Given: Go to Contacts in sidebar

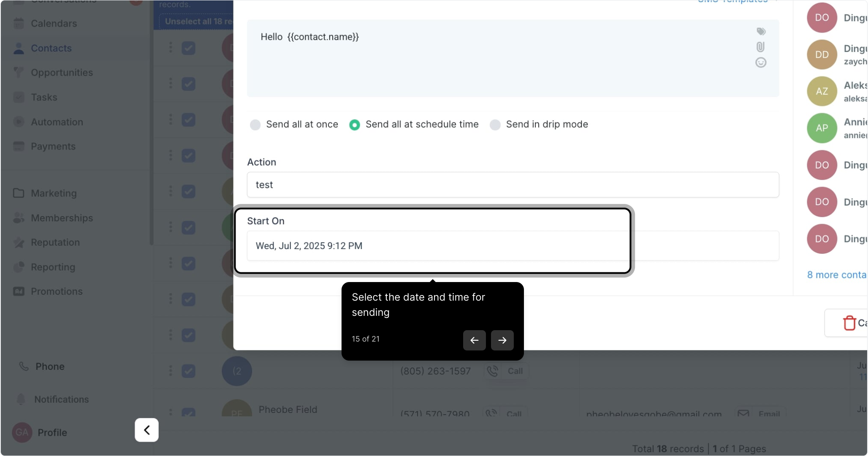Looking at the screenshot, I should click(x=51, y=48).
